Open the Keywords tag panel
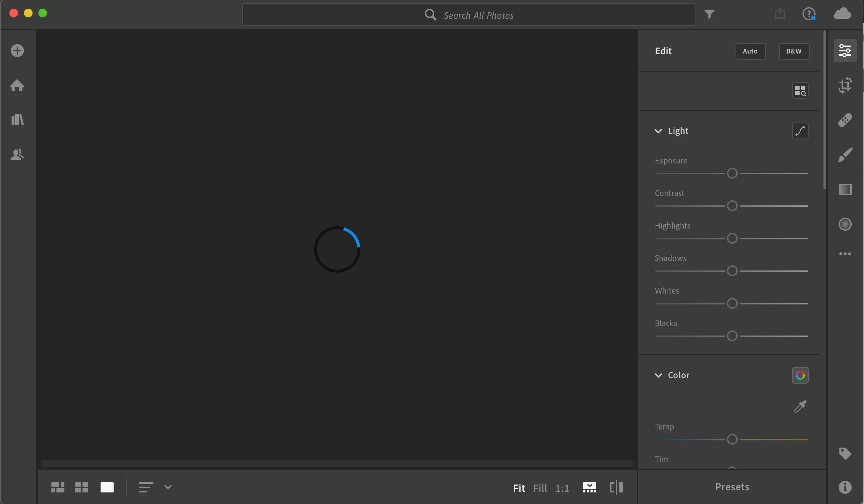The width and height of the screenshot is (864, 504). pos(845,453)
